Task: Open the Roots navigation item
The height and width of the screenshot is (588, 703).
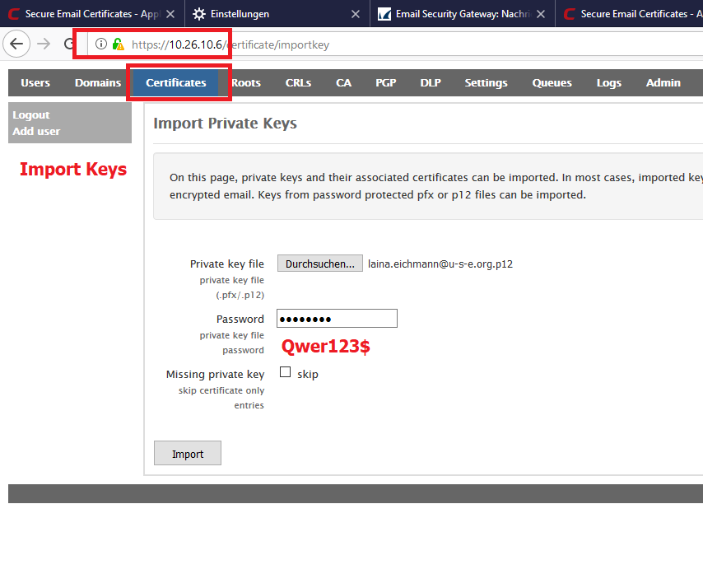Action: pos(246,82)
